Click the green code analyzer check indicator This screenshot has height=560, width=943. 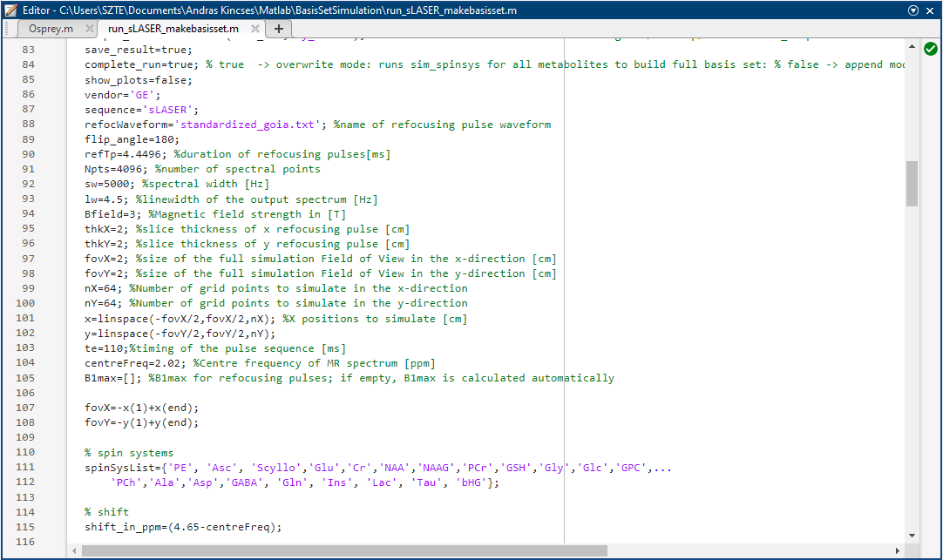(931, 49)
